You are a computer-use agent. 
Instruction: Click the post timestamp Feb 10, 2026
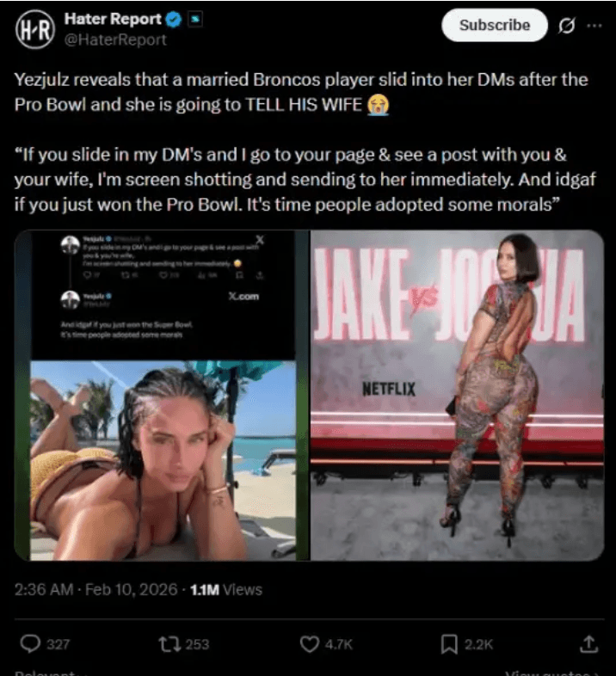coord(95,589)
